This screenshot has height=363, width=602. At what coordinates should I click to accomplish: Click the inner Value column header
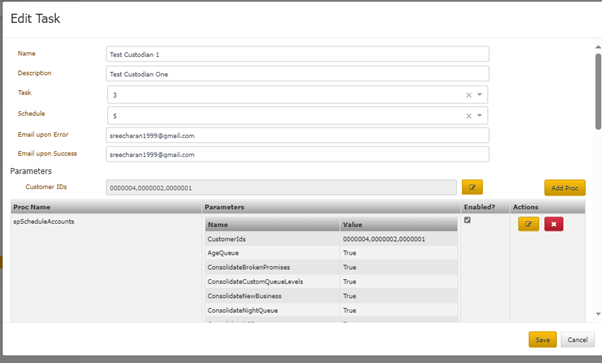click(x=399, y=224)
